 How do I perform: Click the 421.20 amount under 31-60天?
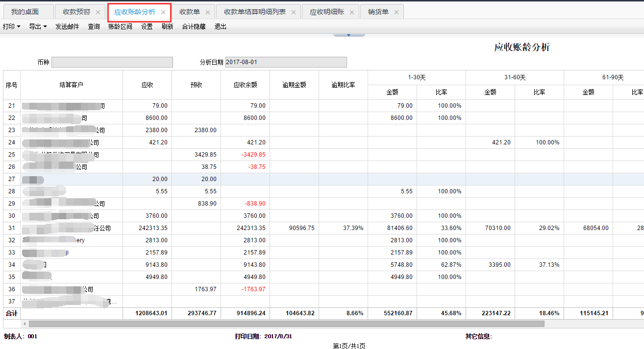491,142
